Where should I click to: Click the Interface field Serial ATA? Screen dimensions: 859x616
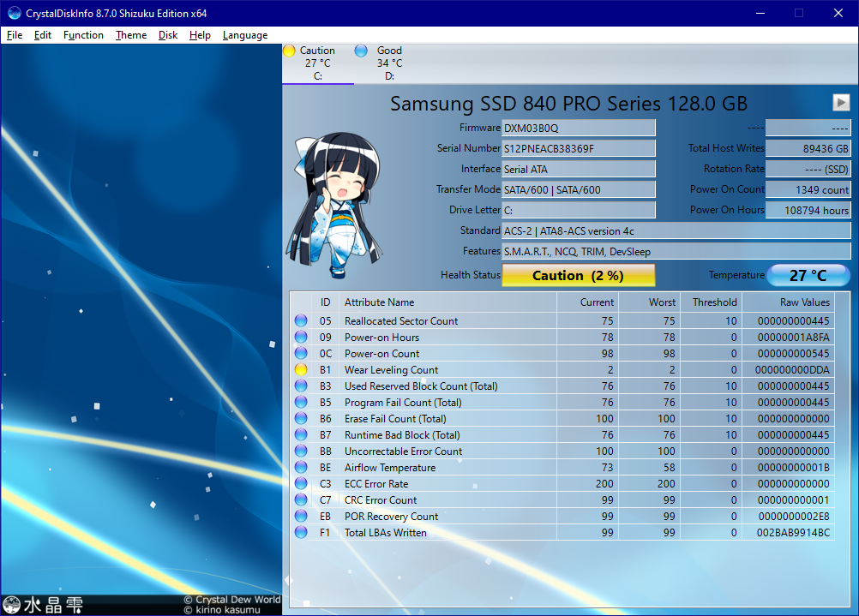[x=579, y=169]
